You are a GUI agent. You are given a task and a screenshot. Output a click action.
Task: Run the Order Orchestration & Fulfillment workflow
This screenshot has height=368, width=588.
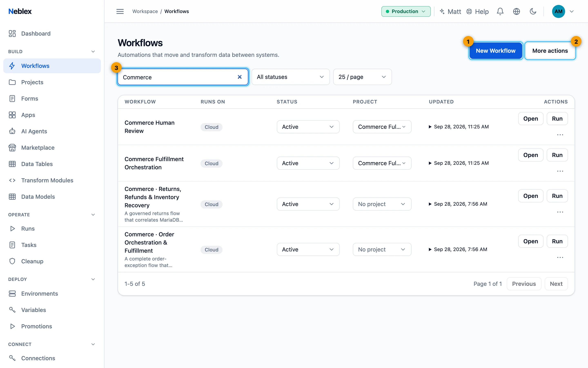click(x=557, y=241)
